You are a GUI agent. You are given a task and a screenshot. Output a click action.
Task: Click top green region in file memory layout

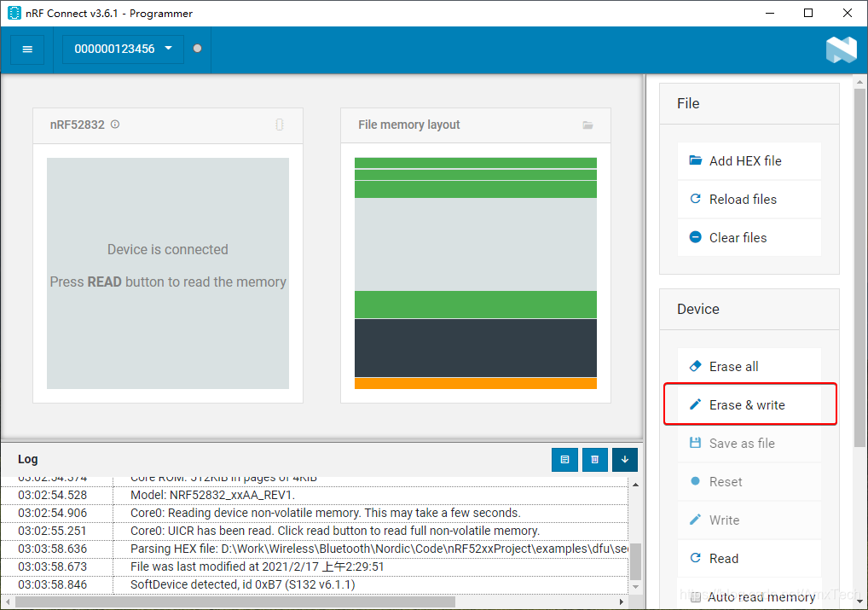[476, 163]
